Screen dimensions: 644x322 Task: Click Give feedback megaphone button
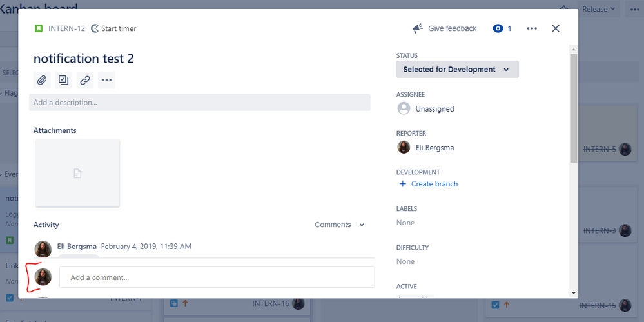tap(444, 28)
